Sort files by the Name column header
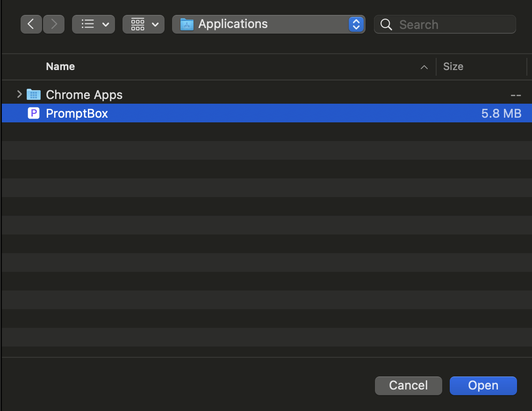Image resolution: width=532 pixels, height=411 pixels. [60, 67]
